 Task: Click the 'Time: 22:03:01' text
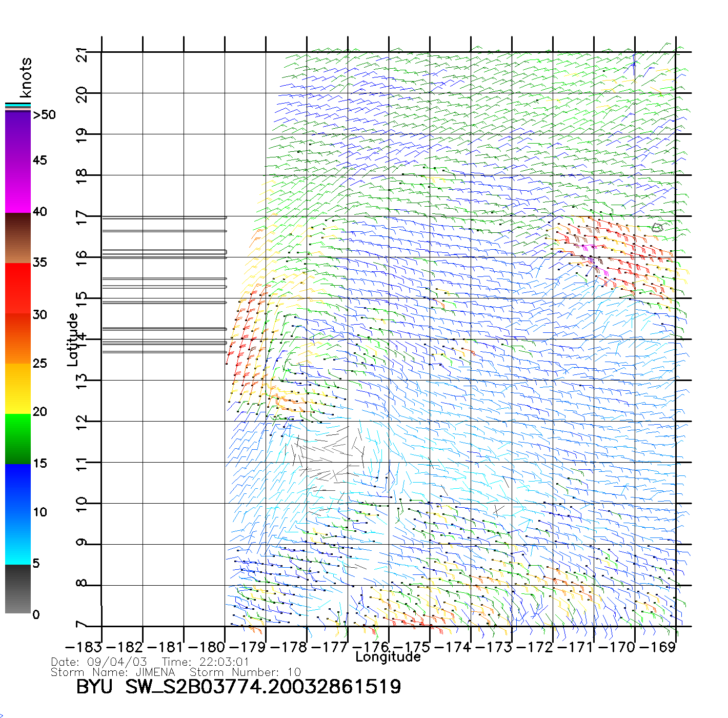(x=205, y=662)
